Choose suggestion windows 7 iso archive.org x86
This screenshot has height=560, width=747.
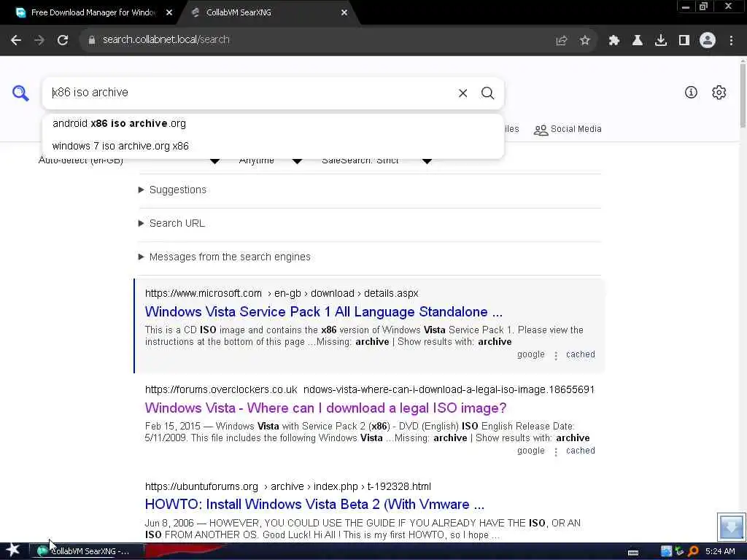[x=273, y=146]
